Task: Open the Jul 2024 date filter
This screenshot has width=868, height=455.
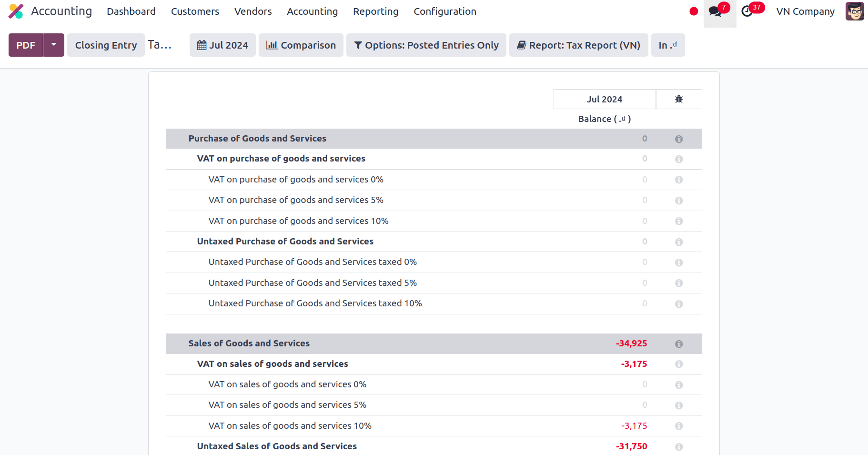Action: [x=222, y=45]
